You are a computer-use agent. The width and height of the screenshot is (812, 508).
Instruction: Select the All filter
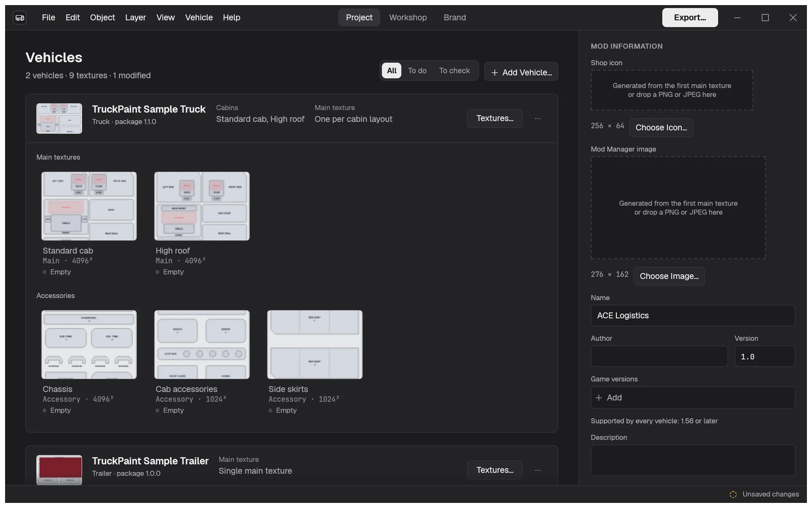click(x=392, y=71)
